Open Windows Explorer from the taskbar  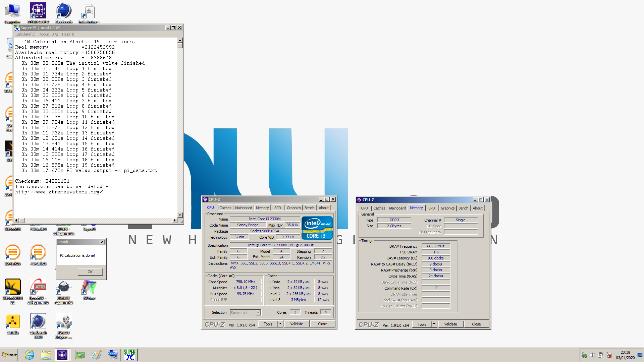(x=46, y=355)
